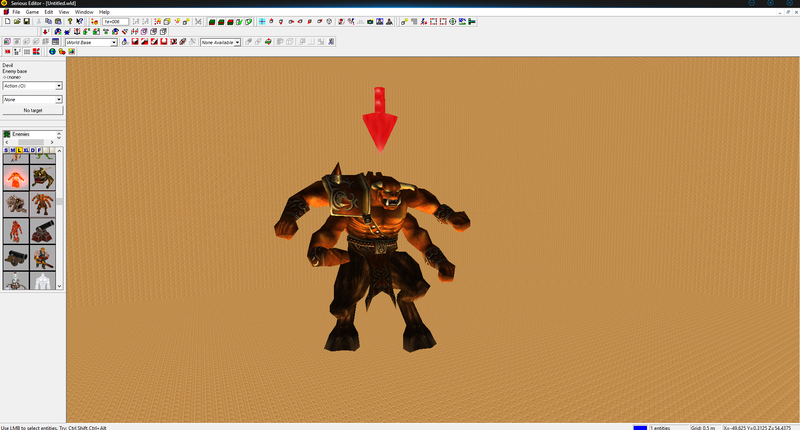Click the Paste clipboard icon
Screen dimensions: 800x430
tap(58, 21)
